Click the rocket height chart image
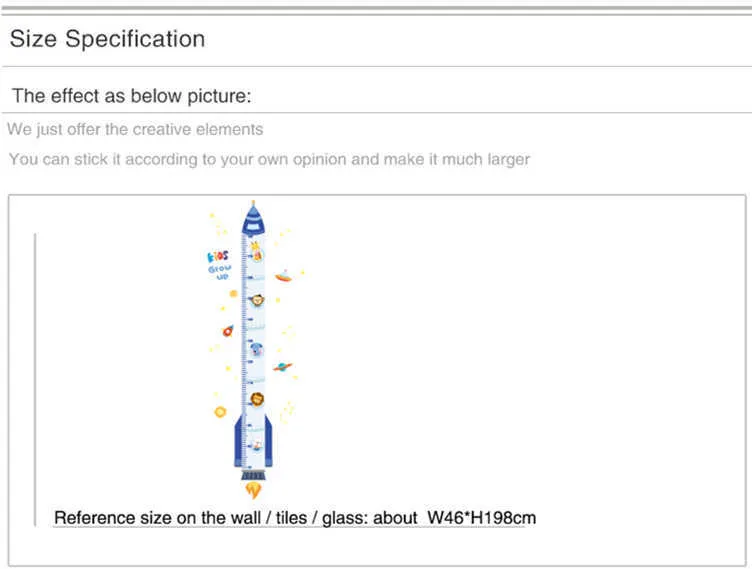 click(255, 350)
